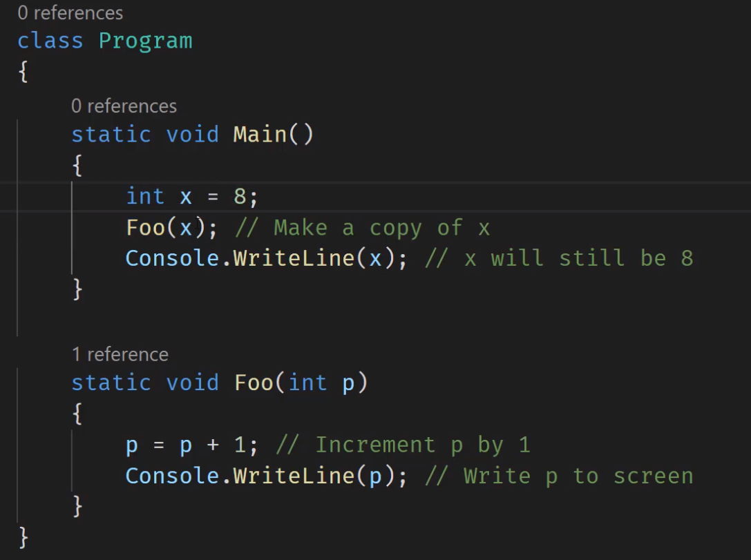Click the static keyword before Main

111,134
